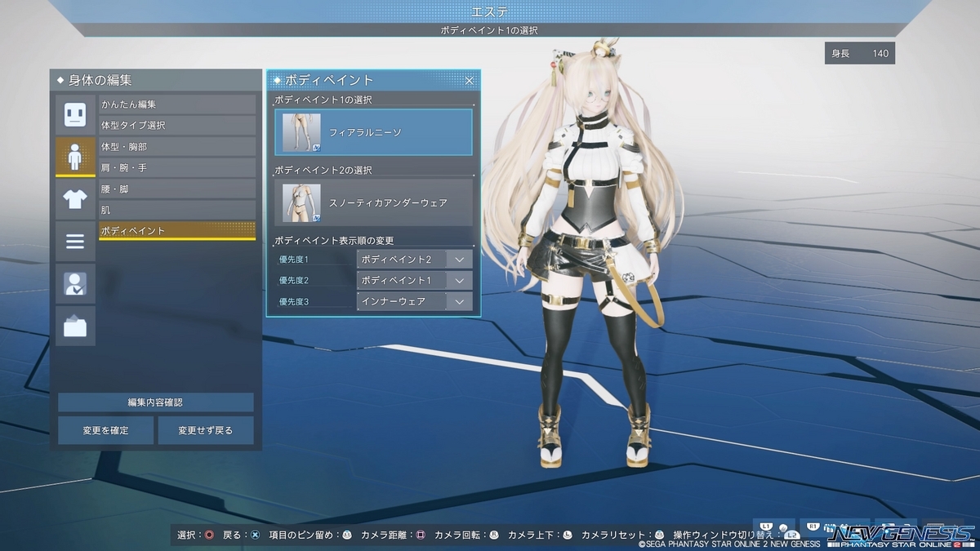Click the スノーティカアンダーウェア body paint thumbnail
This screenshot has width=980, height=551.
point(301,202)
